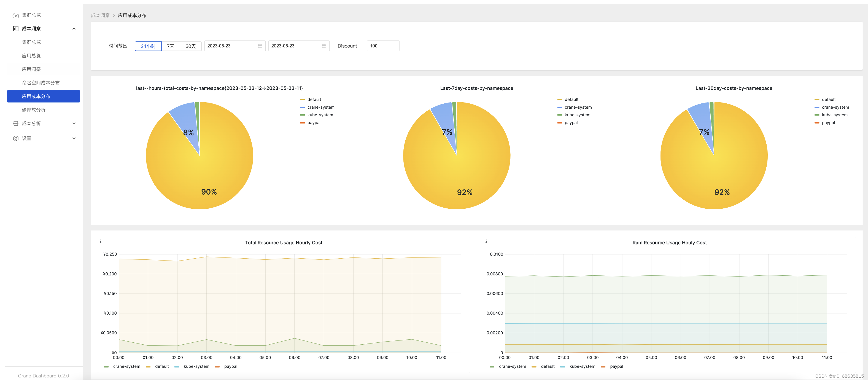
Task: Click the Ram Resource Usage Houly Cost title
Action: click(x=670, y=243)
